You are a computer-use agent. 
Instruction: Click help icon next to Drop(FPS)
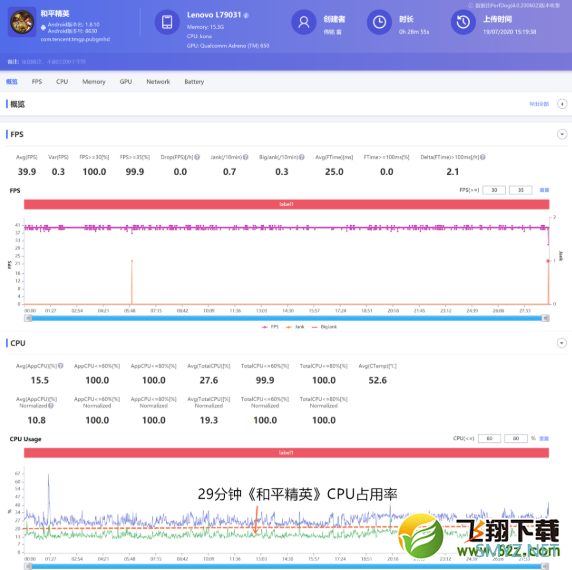[197, 157]
